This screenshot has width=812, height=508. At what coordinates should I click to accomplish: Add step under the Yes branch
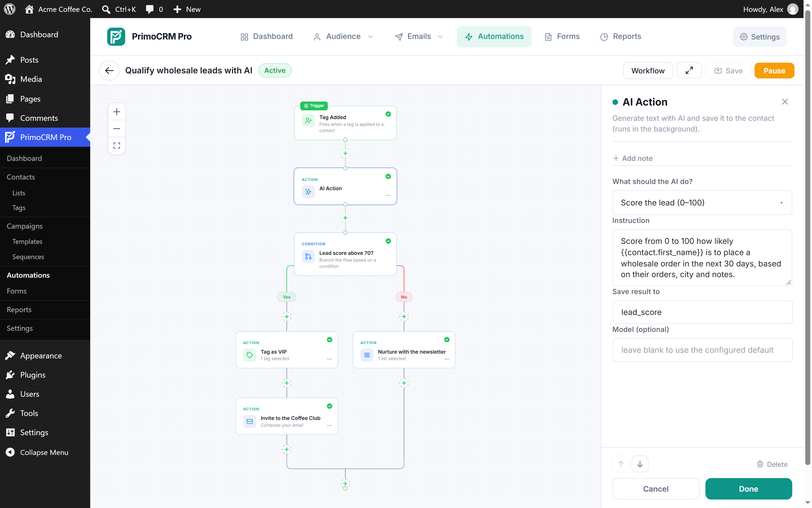point(286,316)
